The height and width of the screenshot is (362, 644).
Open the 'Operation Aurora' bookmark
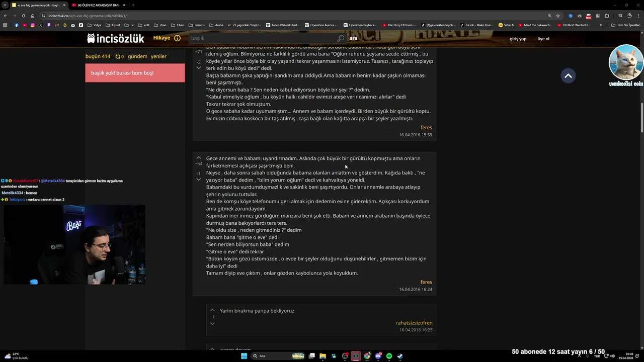[x=322, y=25]
